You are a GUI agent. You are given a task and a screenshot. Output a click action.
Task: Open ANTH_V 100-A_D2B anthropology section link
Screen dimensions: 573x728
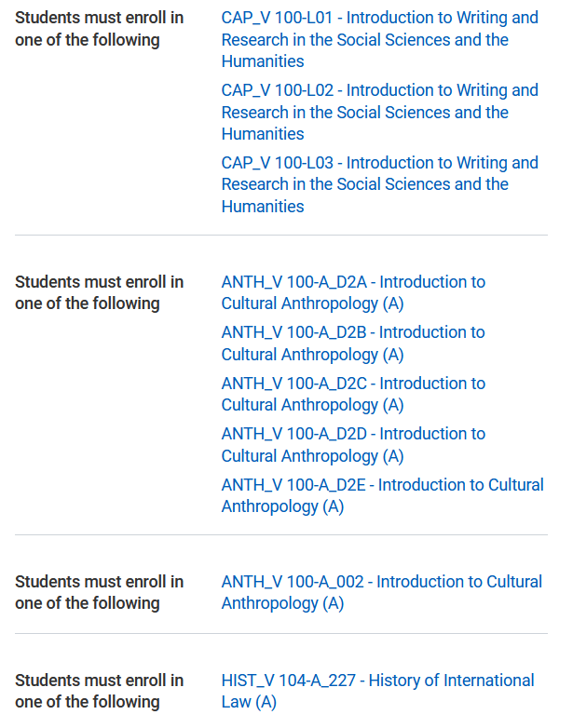click(353, 344)
